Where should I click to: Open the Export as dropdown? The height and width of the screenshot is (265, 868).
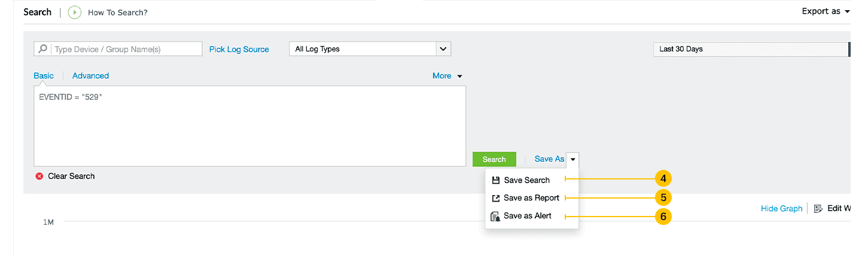pyautogui.click(x=826, y=11)
